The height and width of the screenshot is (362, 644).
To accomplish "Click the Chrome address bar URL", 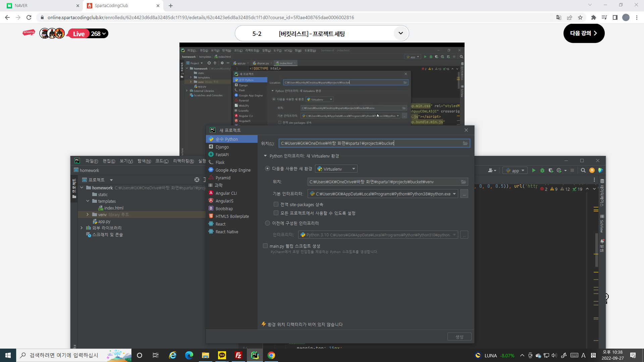I will point(201,17).
